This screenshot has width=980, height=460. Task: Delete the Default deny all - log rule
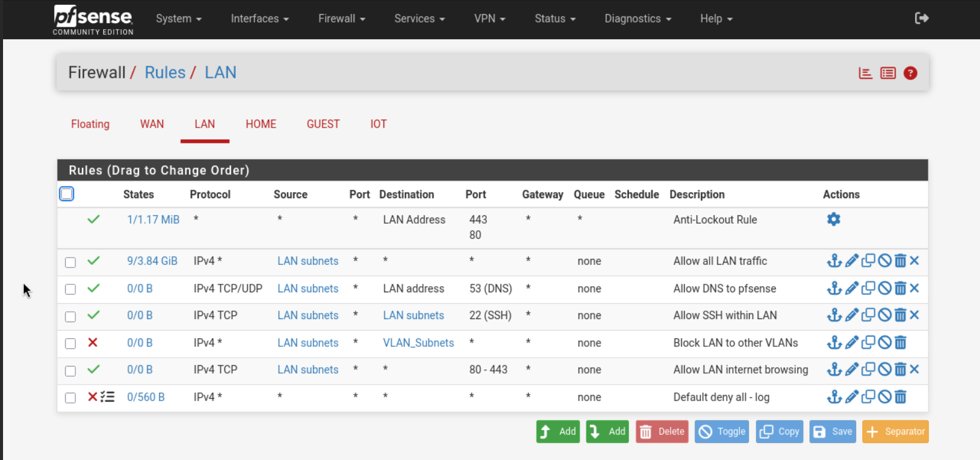coord(900,397)
